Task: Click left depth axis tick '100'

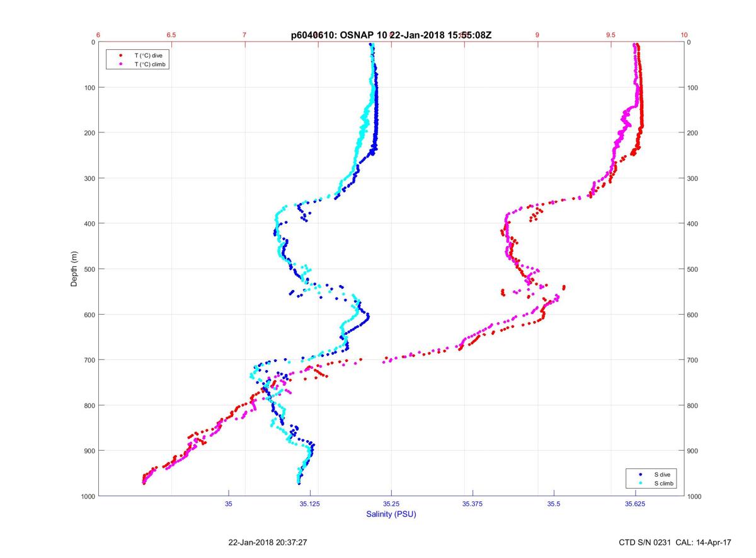Action: click(89, 88)
